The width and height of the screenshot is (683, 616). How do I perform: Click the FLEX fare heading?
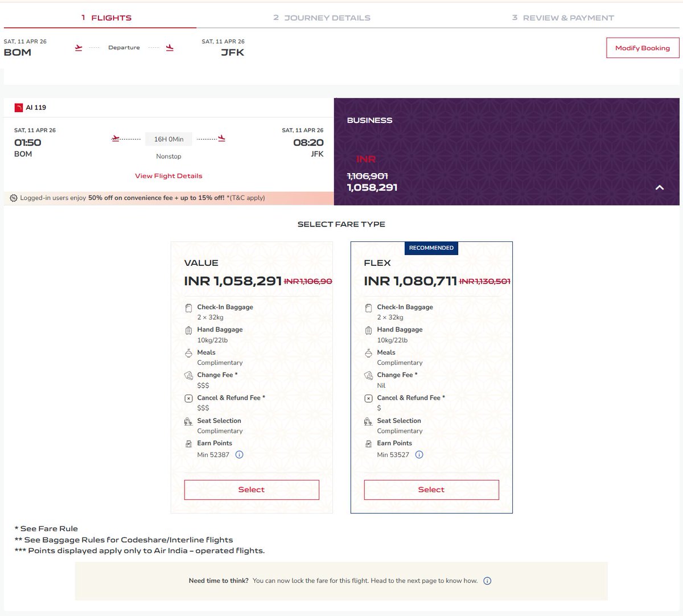(x=377, y=263)
